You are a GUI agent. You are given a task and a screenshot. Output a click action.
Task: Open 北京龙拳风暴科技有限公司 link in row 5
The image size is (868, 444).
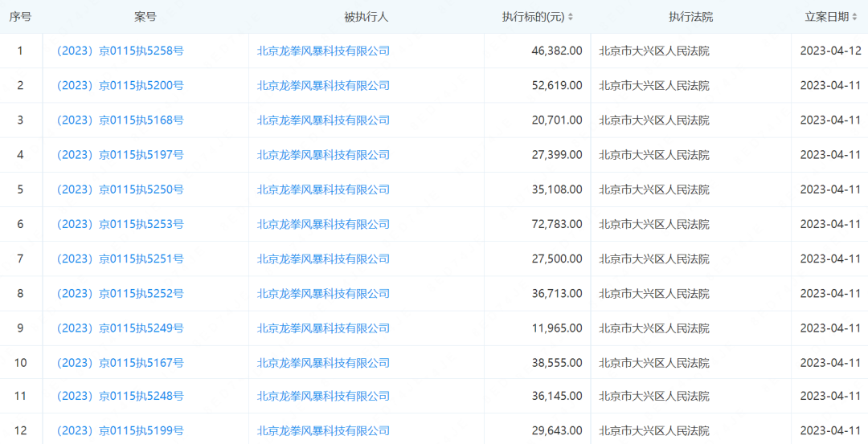pyautogui.click(x=323, y=189)
